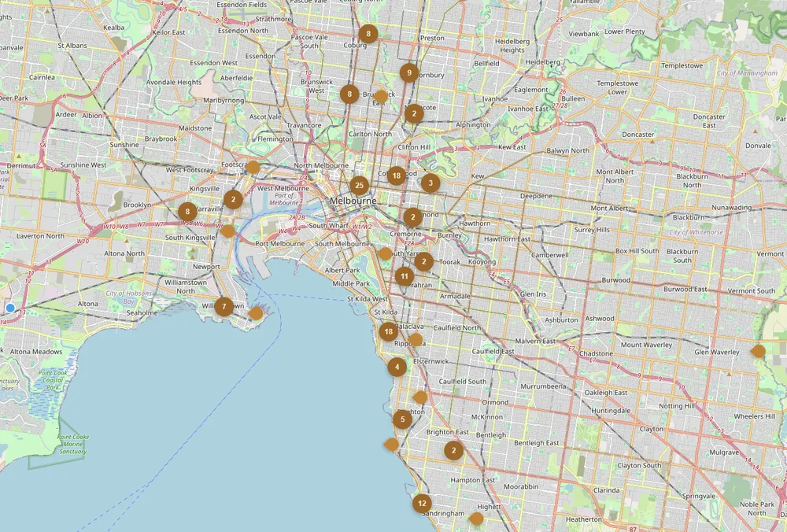The height and width of the screenshot is (532, 787).
Task: Click the single marker at Ripponlea
Action: (x=416, y=340)
